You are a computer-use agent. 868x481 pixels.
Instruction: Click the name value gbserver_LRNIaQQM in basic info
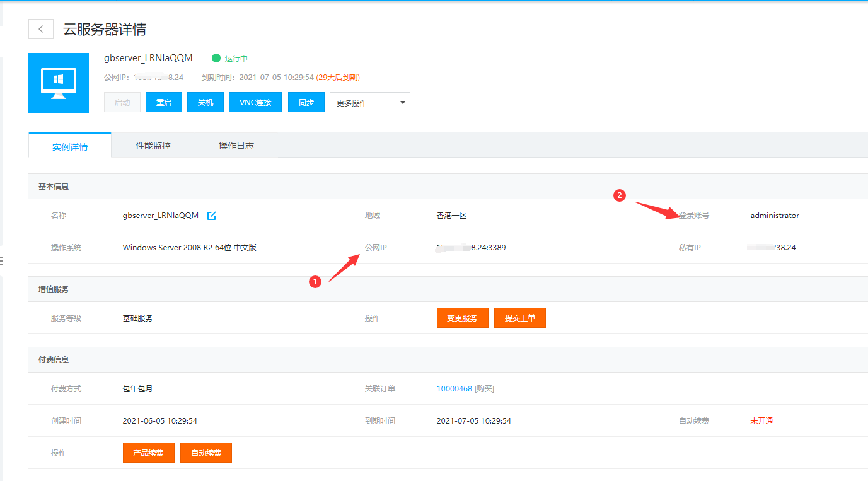click(161, 216)
